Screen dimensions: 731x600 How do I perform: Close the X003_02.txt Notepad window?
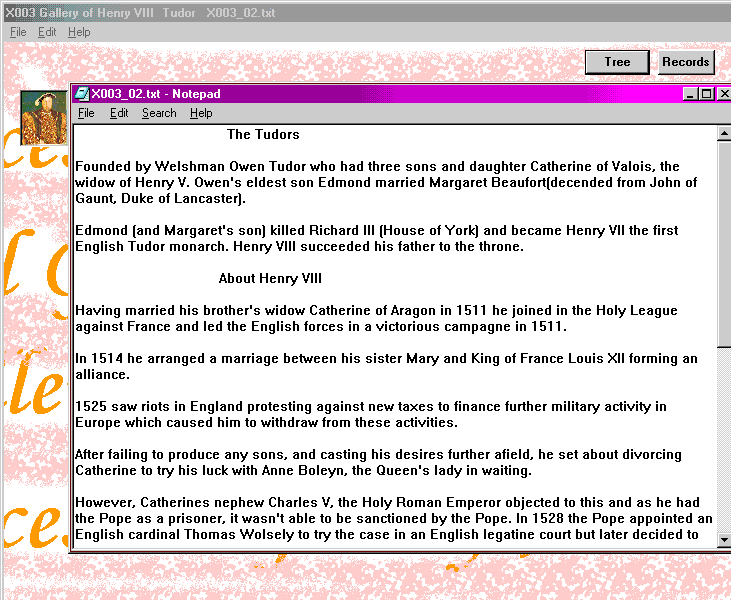pos(724,94)
